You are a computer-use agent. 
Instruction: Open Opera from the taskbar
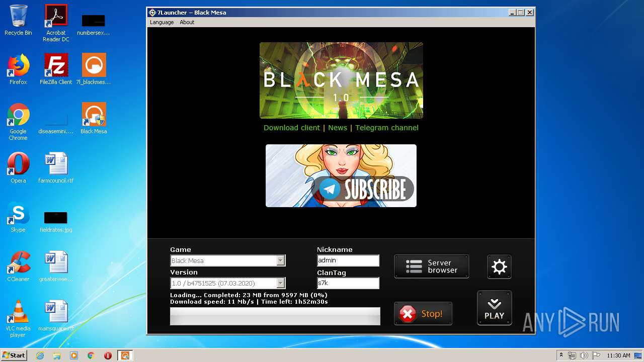(x=108, y=355)
